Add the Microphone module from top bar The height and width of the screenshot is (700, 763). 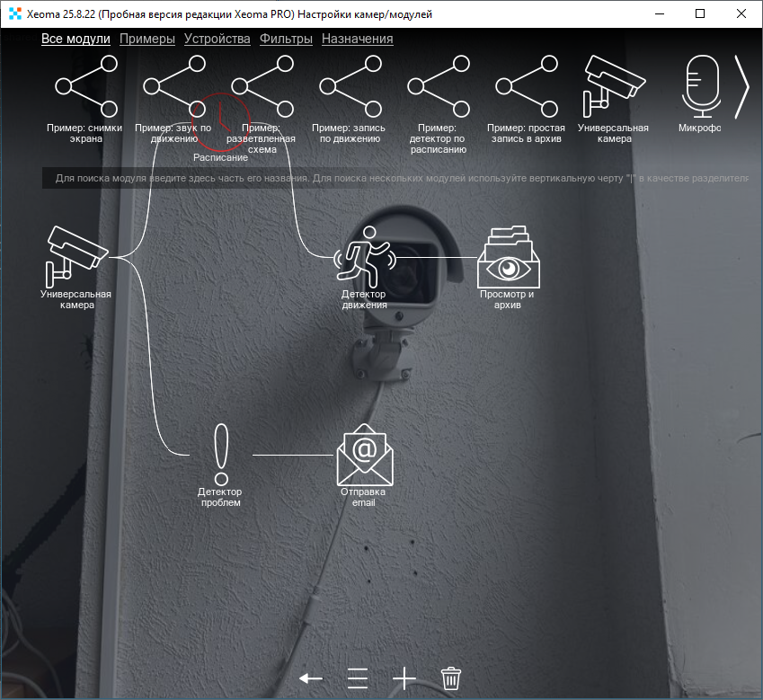pos(701,87)
